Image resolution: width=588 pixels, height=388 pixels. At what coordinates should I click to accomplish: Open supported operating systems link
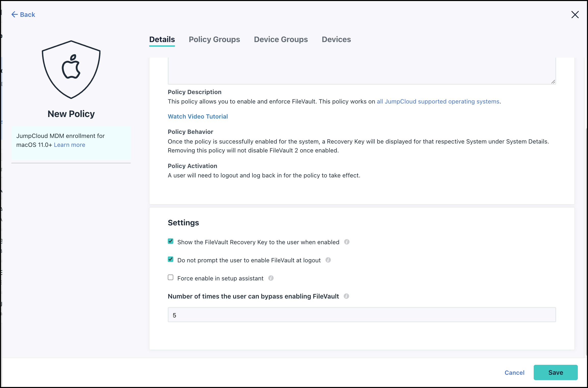pos(438,101)
